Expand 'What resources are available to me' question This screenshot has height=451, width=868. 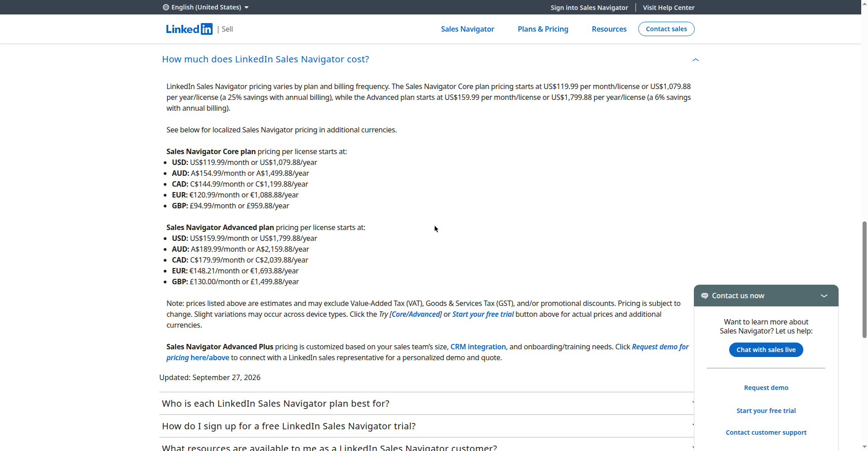tap(427, 445)
